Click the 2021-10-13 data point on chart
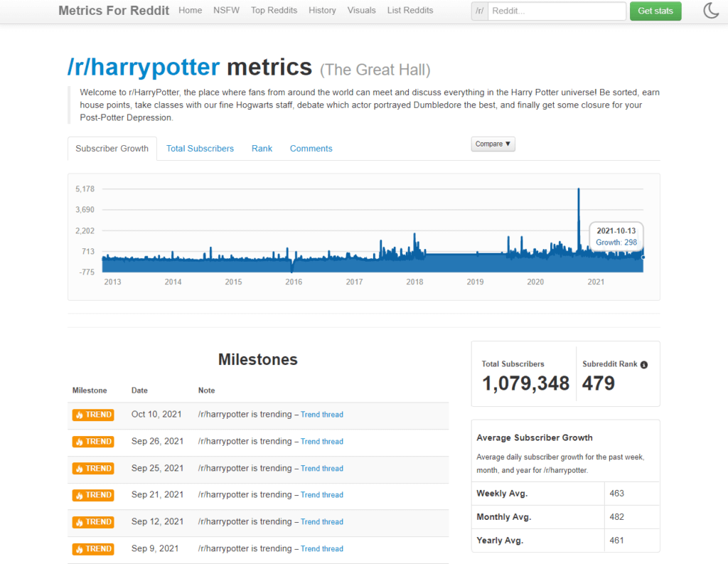The height and width of the screenshot is (564, 728). 643,257
